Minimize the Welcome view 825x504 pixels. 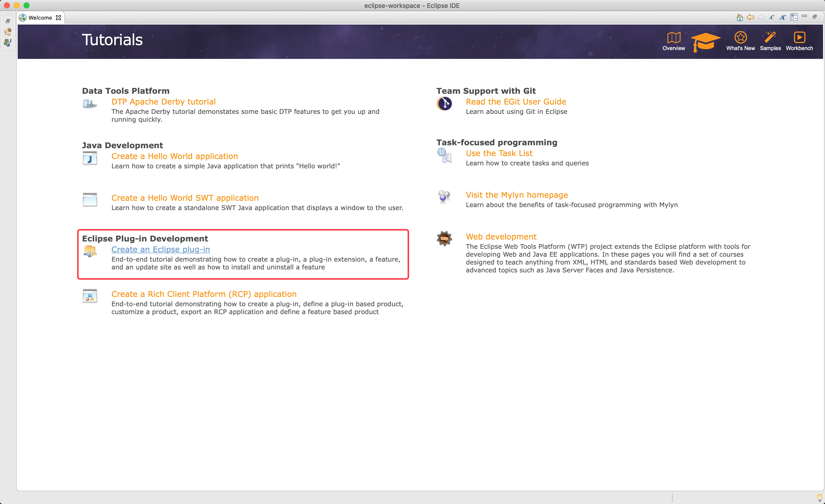(804, 16)
